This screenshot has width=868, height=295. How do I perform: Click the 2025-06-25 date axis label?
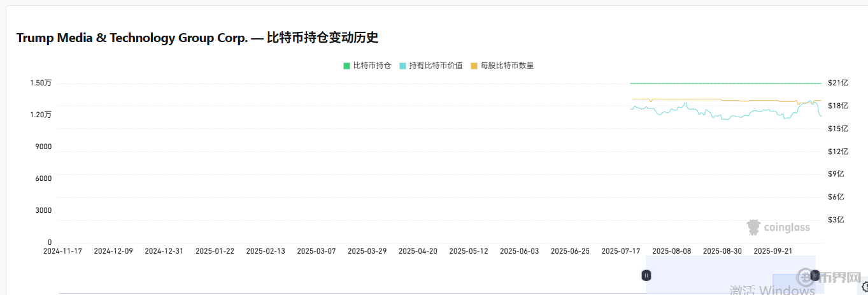point(570,251)
